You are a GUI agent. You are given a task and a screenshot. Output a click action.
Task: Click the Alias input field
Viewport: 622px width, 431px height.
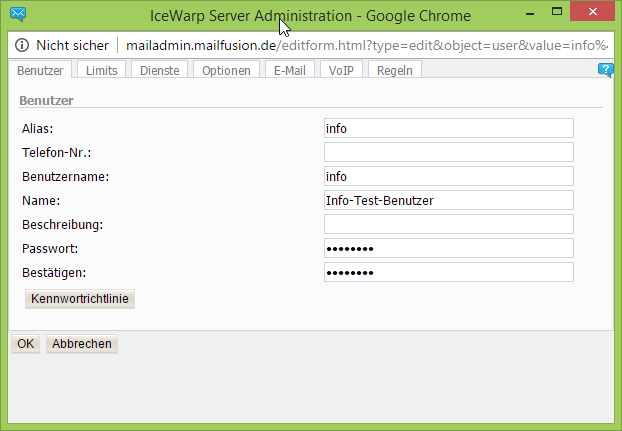pos(449,128)
